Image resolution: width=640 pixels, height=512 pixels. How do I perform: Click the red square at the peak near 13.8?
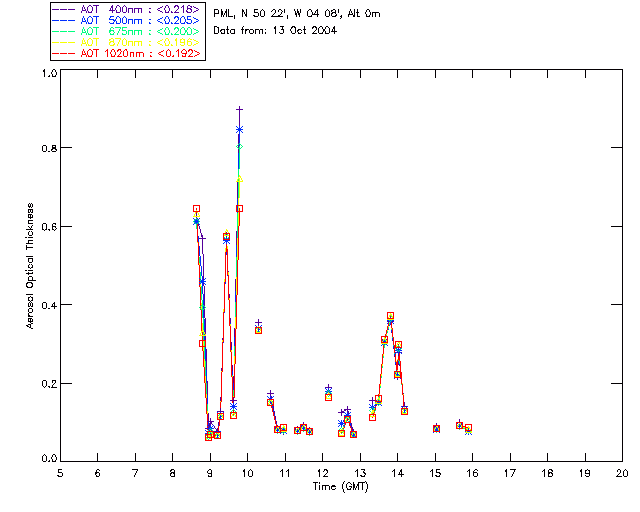click(x=391, y=316)
